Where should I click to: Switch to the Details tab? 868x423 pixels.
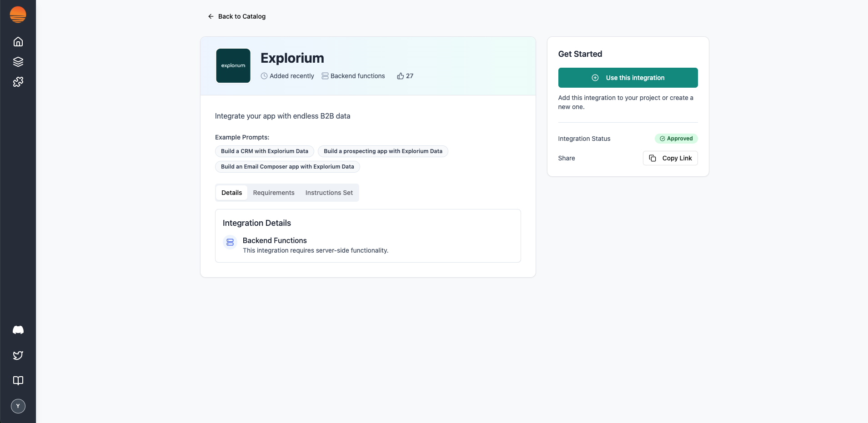point(232,193)
